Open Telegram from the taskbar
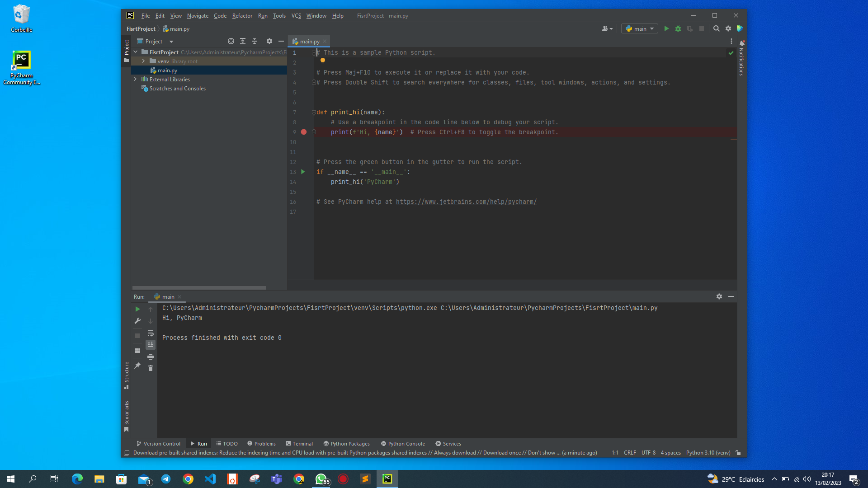This screenshot has height=488, width=868. point(166,479)
